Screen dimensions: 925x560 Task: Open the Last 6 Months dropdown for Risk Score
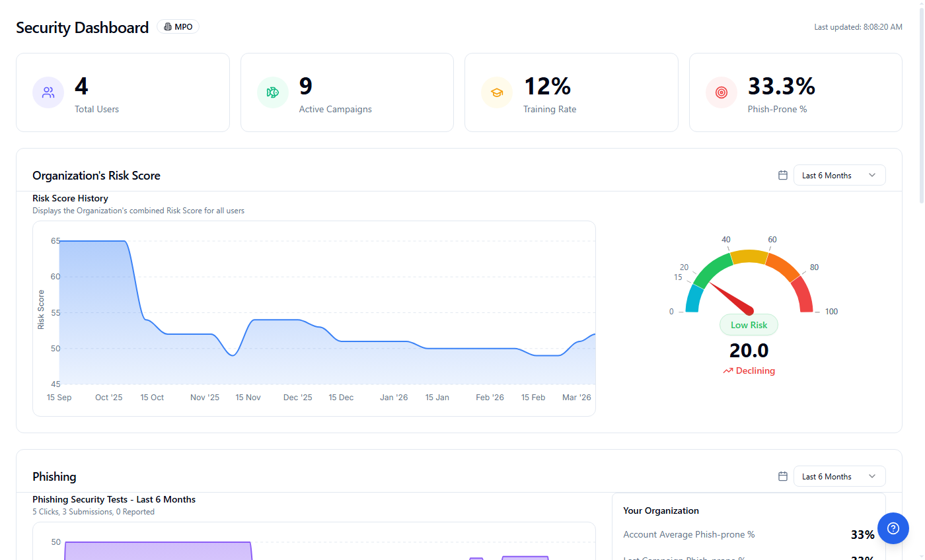pyautogui.click(x=839, y=174)
